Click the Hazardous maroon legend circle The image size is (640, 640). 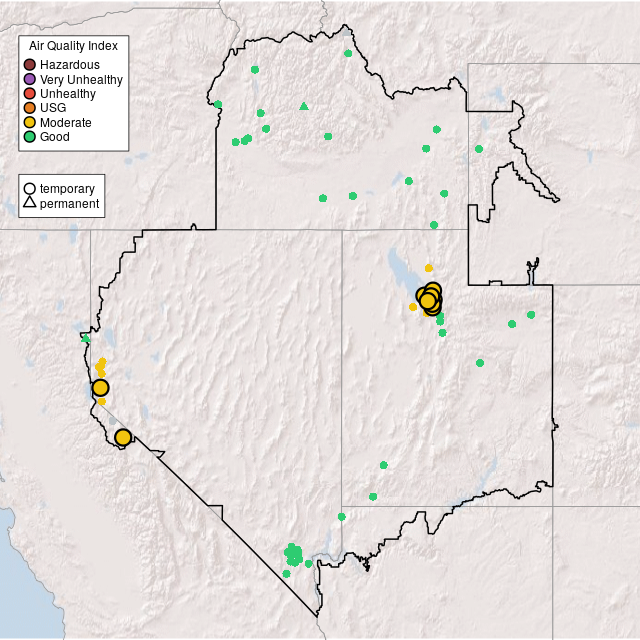[30, 65]
